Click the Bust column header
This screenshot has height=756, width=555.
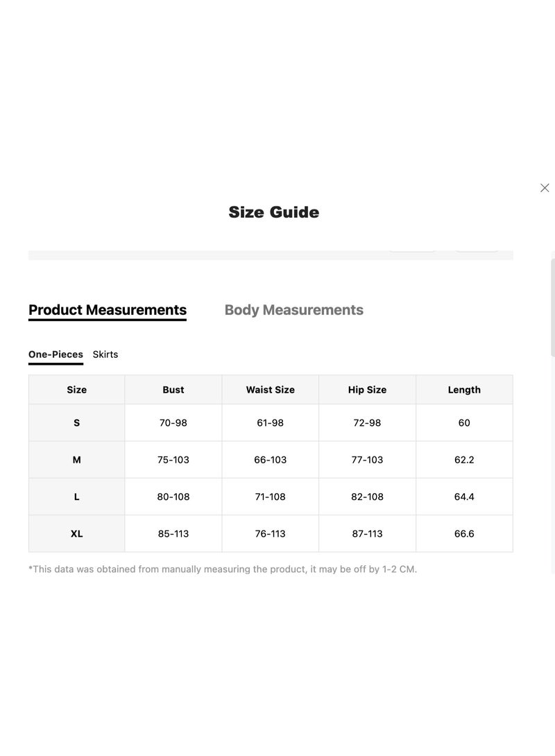(x=173, y=390)
